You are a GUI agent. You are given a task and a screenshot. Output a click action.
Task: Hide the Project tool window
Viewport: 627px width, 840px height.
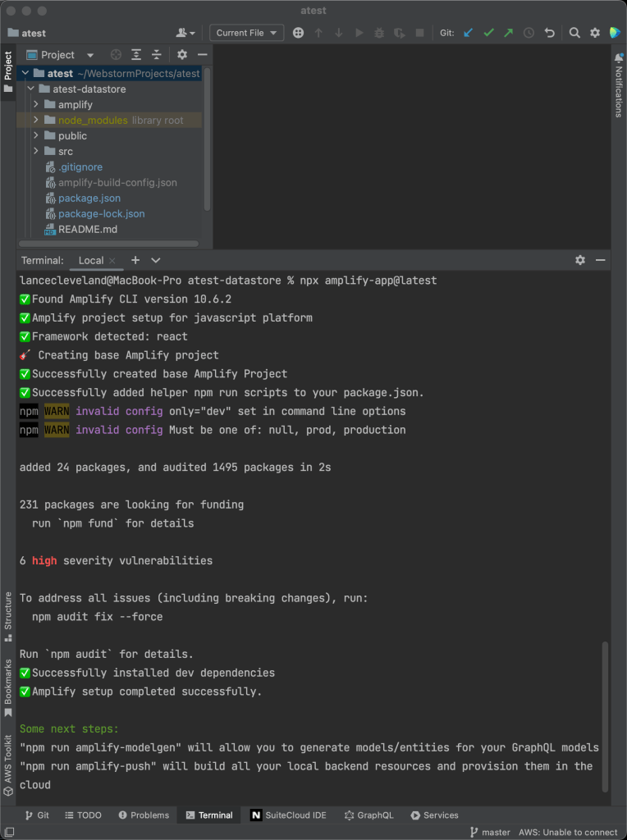pyautogui.click(x=202, y=55)
